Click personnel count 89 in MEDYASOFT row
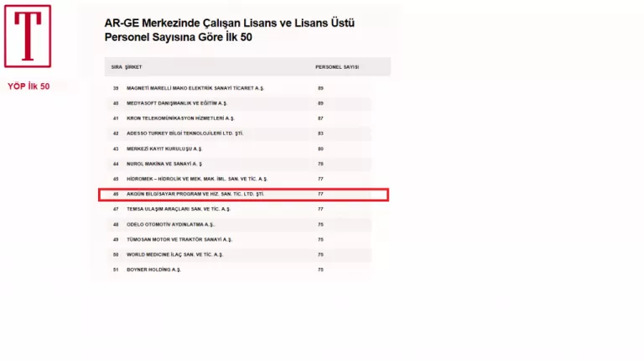The width and height of the screenshot is (644, 361). pos(320,103)
